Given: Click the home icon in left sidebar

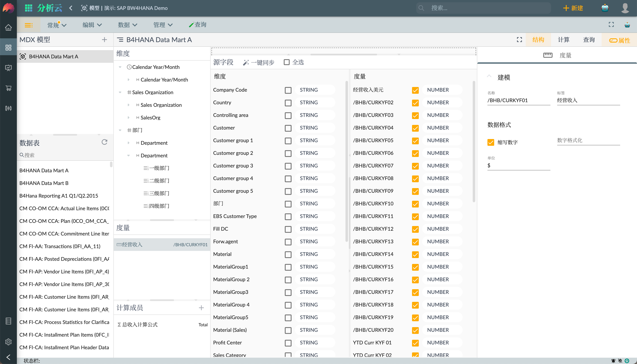Looking at the screenshot, I should click(x=8, y=27).
